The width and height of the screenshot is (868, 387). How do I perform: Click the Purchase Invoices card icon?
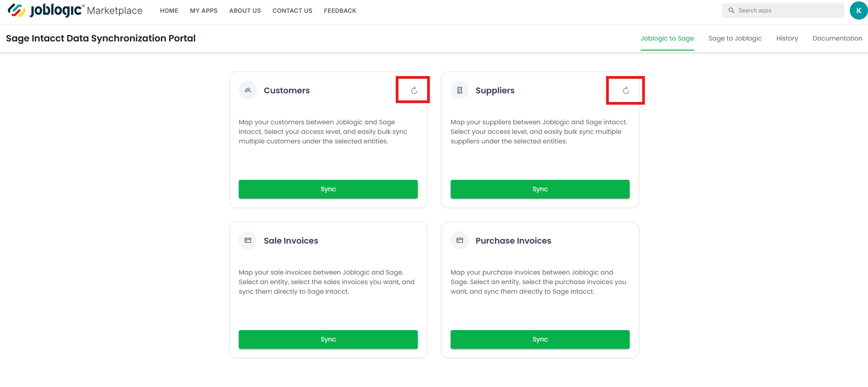point(460,240)
